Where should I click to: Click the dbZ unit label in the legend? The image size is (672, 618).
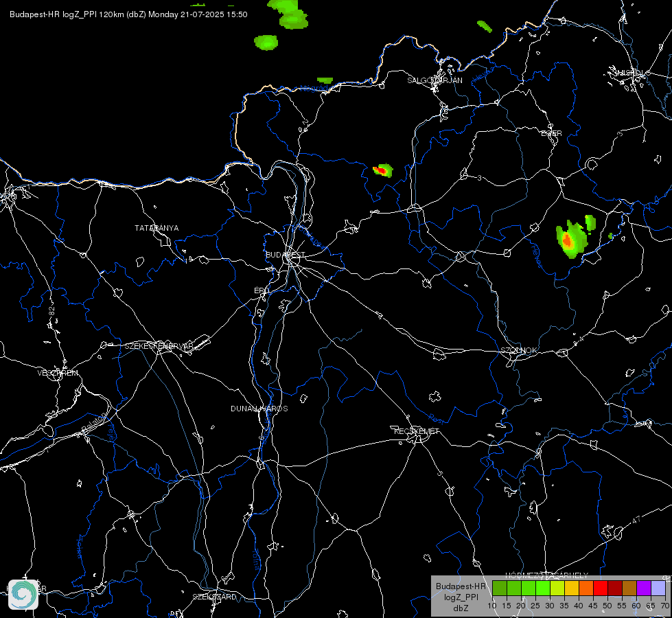461,608
